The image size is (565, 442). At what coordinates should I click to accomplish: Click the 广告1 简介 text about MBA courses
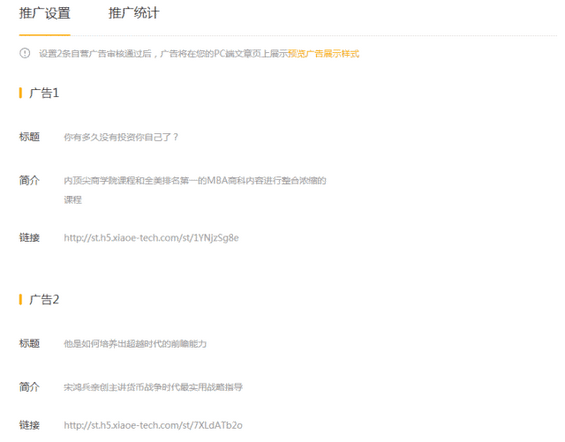pyautogui.click(x=195, y=190)
